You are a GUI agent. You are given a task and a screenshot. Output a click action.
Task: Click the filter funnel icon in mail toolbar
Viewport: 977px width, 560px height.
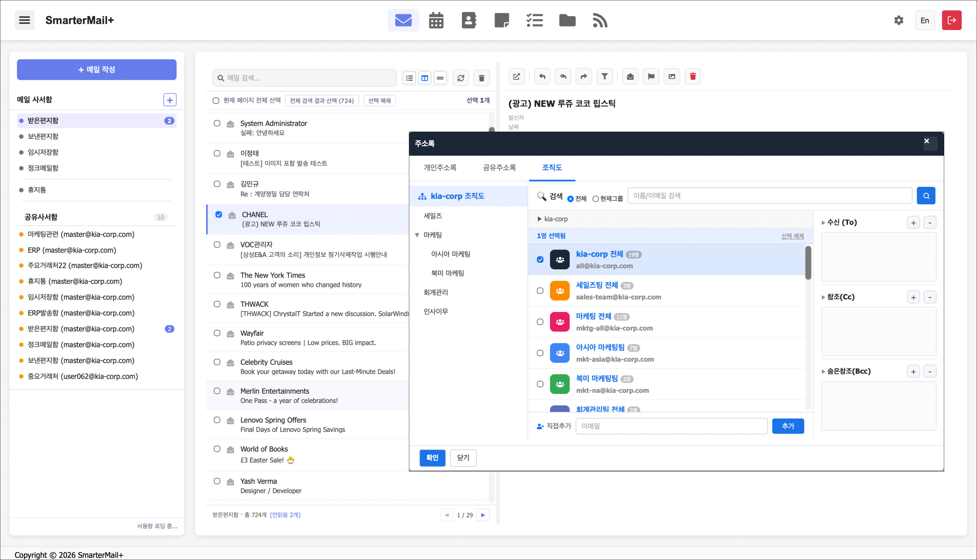pos(605,77)
